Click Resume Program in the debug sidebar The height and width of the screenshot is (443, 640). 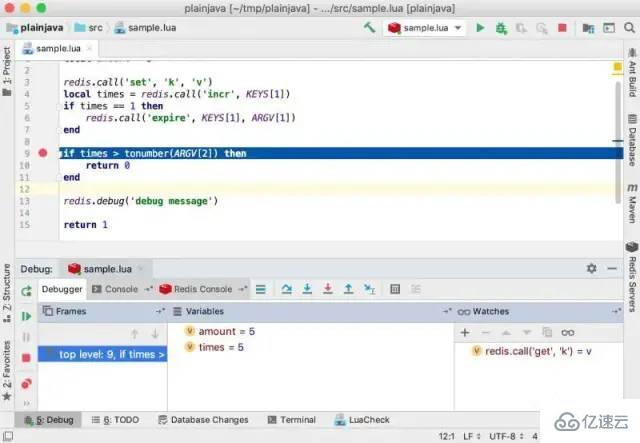tap(27, 316)
